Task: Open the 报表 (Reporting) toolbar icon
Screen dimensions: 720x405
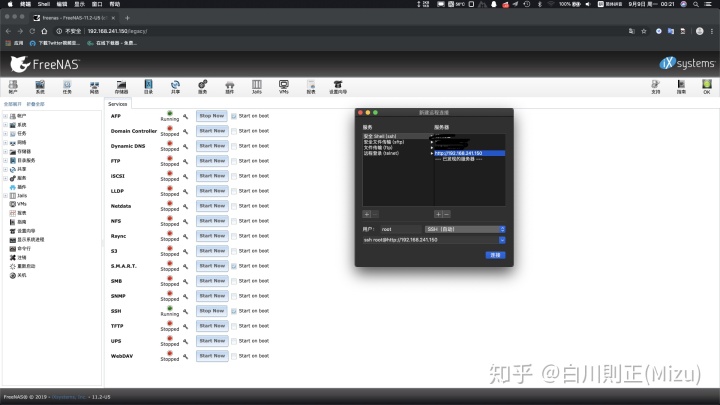Action: tap(311, 86)
